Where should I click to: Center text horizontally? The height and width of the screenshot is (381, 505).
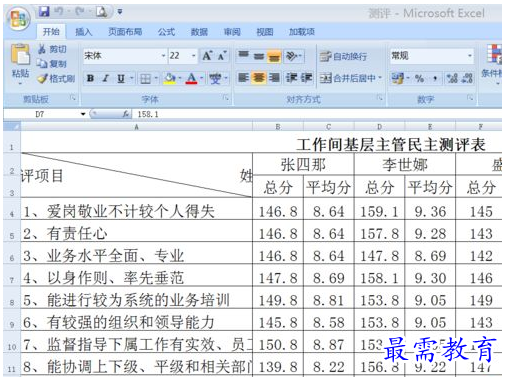click(x=259, y=78)
